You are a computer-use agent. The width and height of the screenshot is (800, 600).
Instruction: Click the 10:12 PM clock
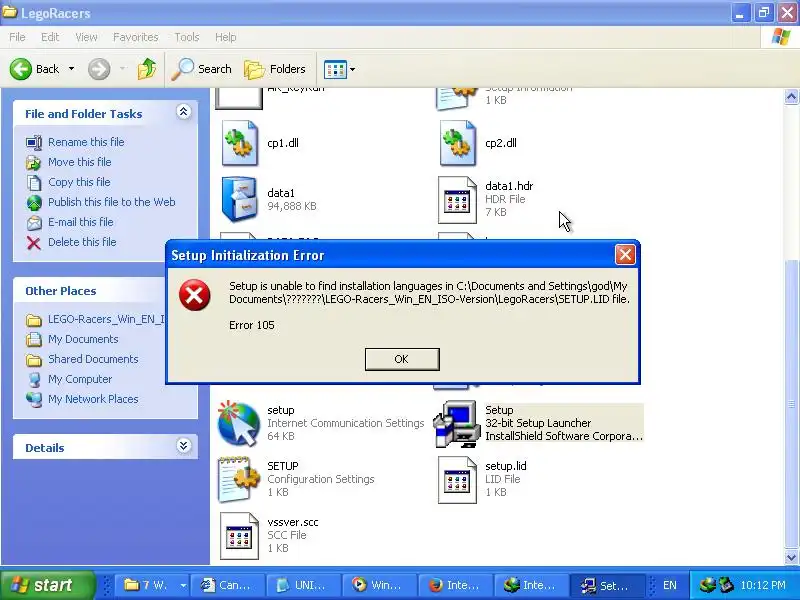763,585
